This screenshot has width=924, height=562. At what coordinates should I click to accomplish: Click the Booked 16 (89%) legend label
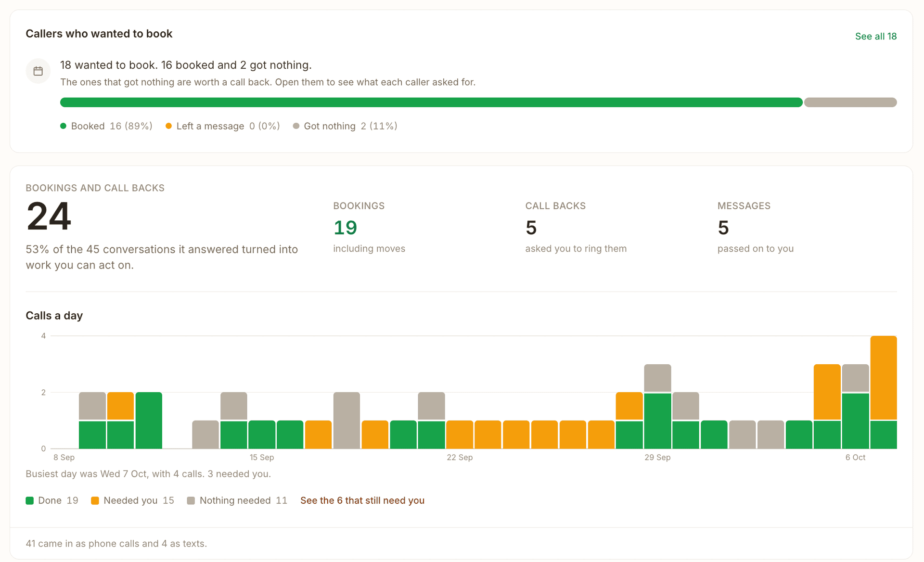(x=112, y=126)
